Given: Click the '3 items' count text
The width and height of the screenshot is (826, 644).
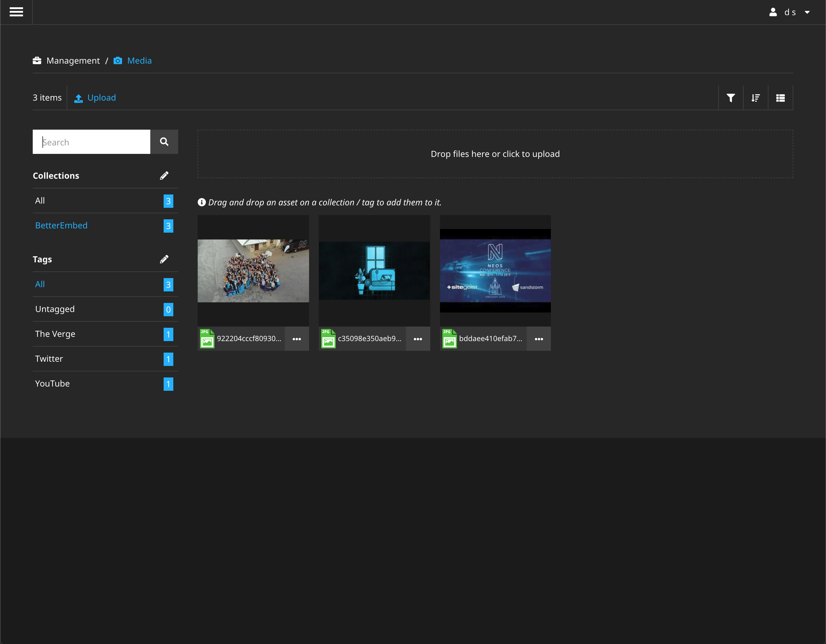Looking at the screenshot, I should click(47, 98).
